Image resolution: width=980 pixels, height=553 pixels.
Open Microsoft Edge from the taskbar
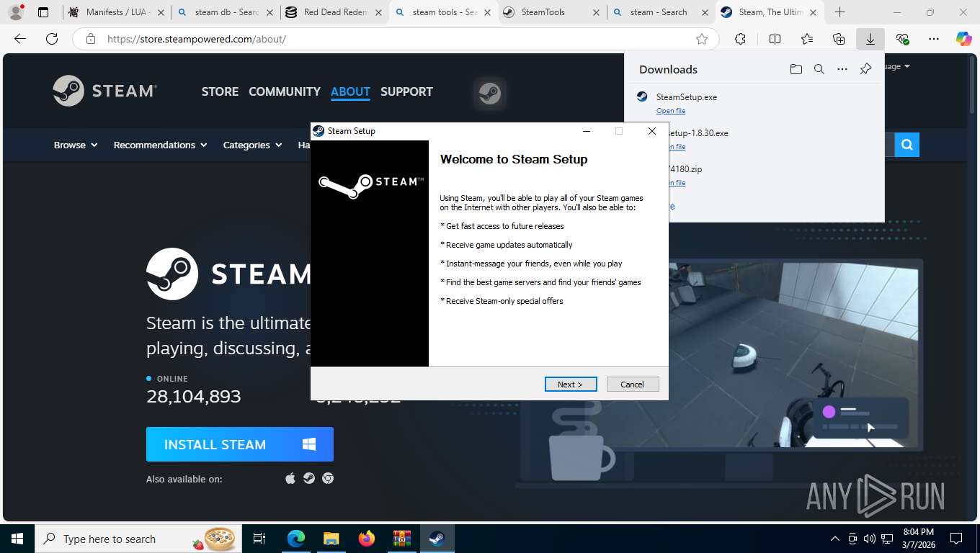pos(296,539)
